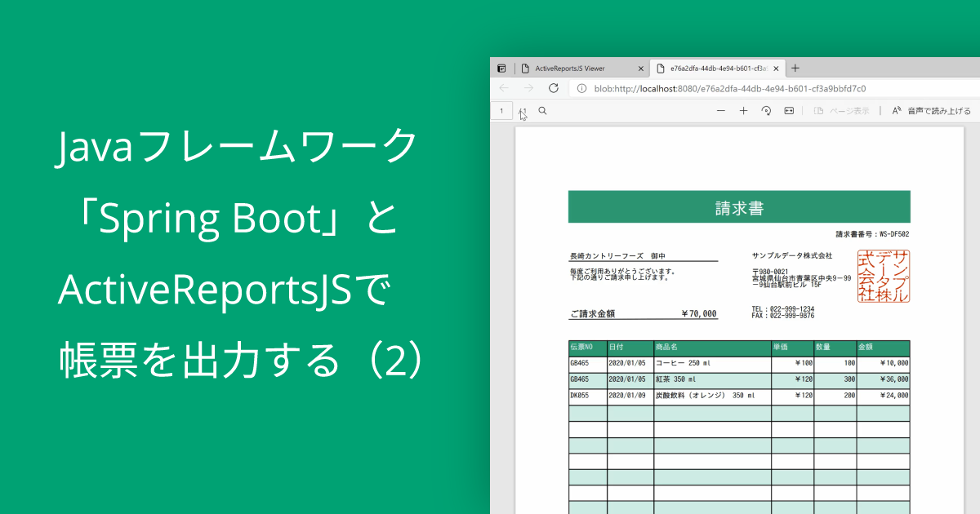
Task: Click the 請求書 invoice title bar
Action: pos(738,206)
